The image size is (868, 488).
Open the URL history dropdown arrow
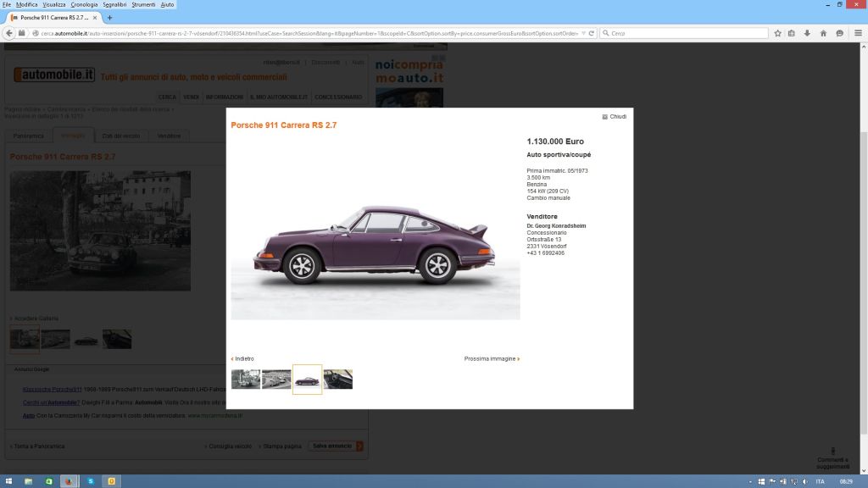pos(583,33)
